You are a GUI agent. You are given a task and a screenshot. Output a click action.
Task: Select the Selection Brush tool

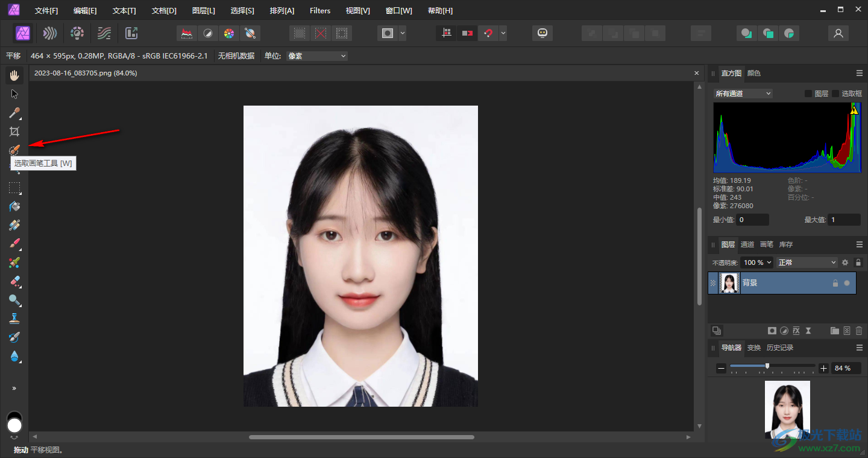pos(14,150)
